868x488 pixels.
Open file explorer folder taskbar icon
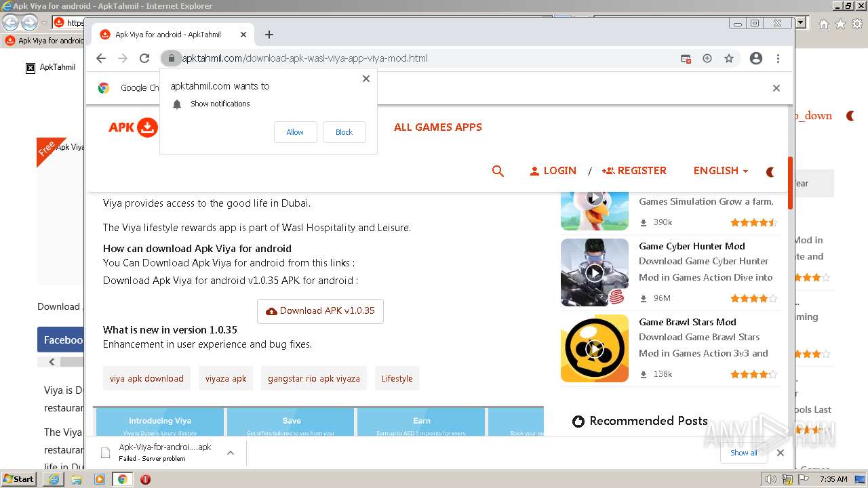tap(77, 479)
